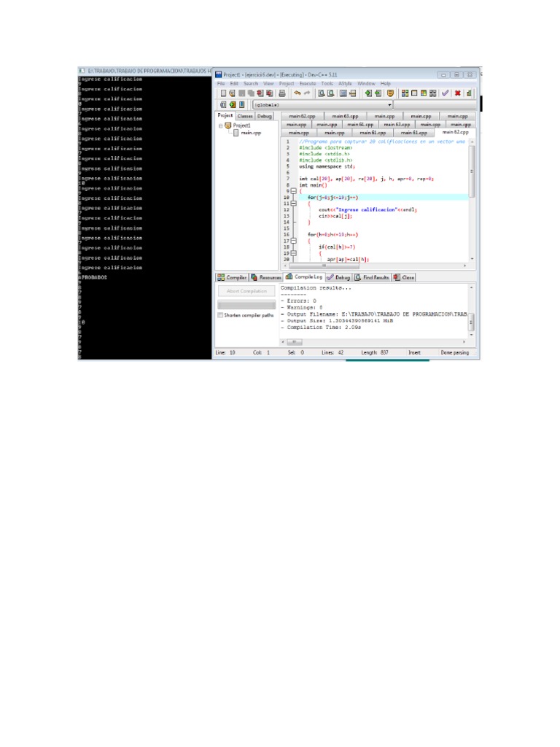Image resolution: width=560 pixels, height=747 pixels.
Task: Open the empty members combo box beside globals
Action: coord(435,105)
